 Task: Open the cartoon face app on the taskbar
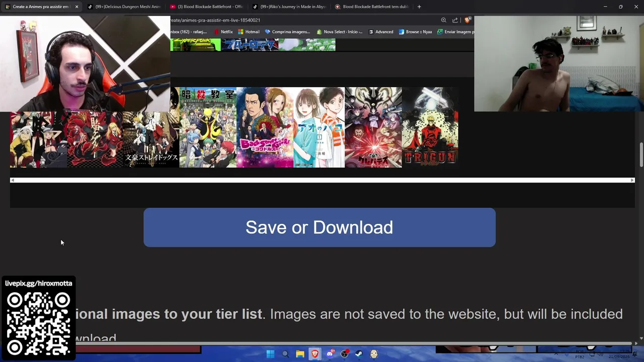tap(374, 354)
